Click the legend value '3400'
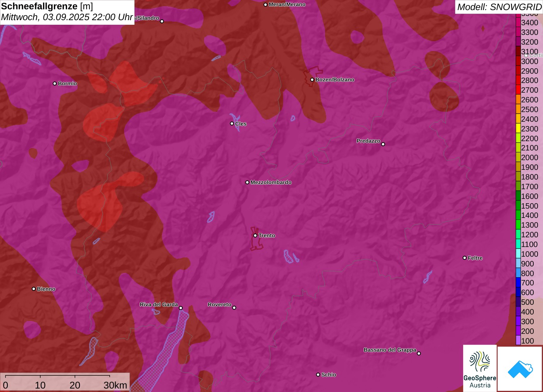The width and height of the screenshot is (543, 392). click(529, 22)
